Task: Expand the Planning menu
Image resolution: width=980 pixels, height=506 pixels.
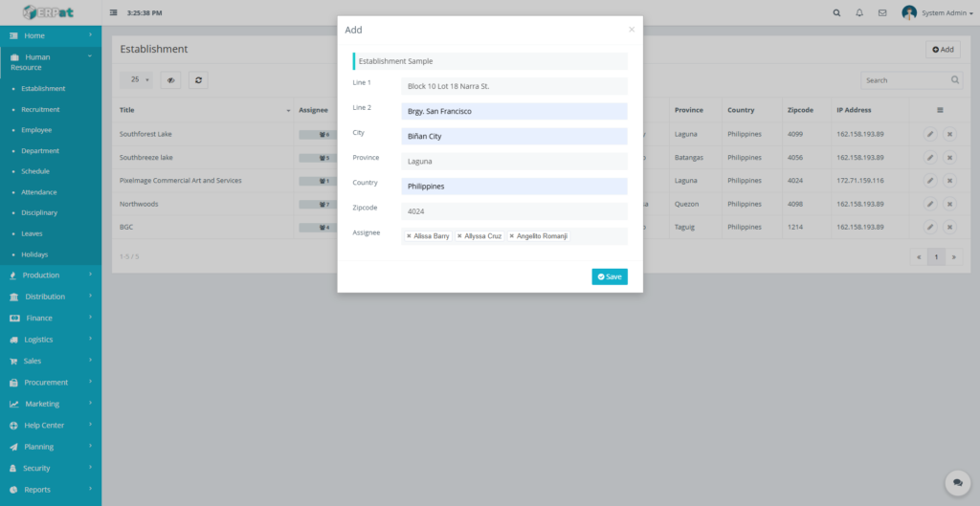Action: pyautogui.click(x=51, y=447)
